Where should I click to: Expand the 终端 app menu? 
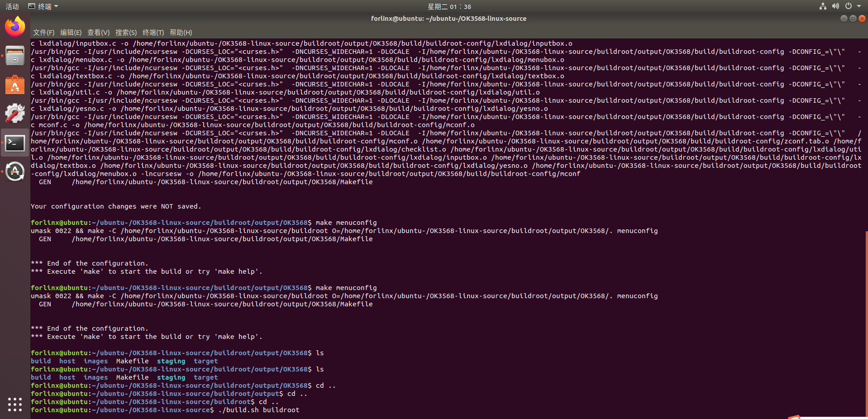(43, 6)
